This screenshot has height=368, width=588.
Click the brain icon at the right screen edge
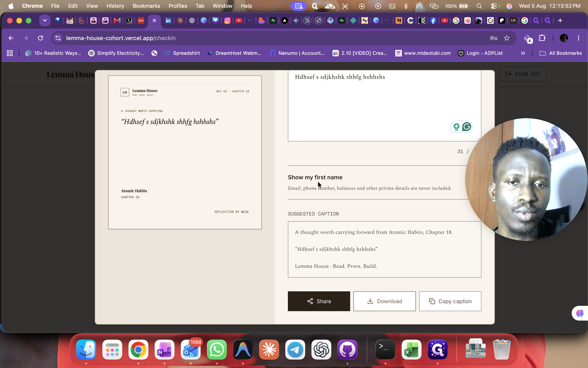pos(580,313)
